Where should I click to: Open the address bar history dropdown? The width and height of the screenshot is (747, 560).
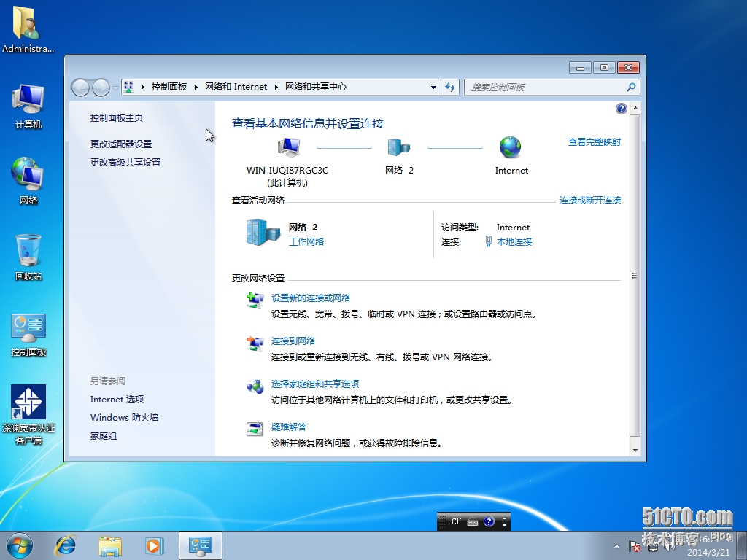[x=433, y=87]
